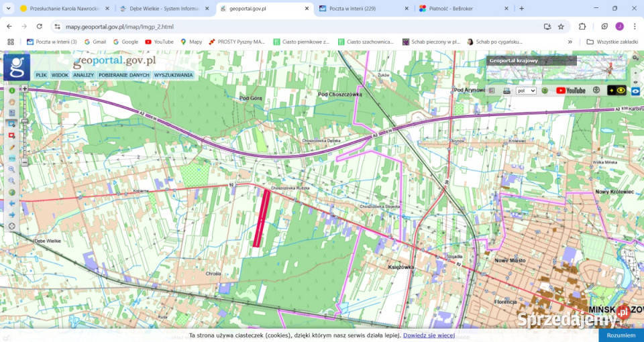Click the green info icon in left toolbar
This screenshot has height=342, width=644.
(11, 90)
